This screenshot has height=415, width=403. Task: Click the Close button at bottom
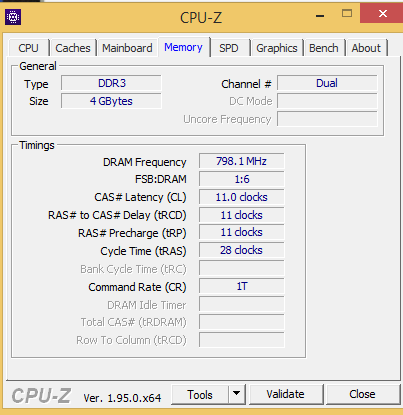363,395
